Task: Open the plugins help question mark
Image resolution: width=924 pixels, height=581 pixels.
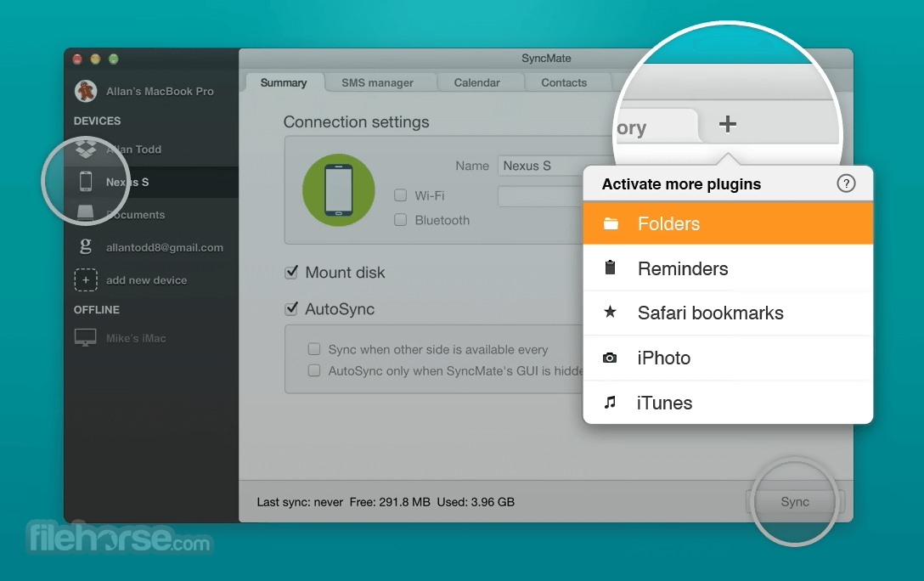Action: point(846,183)
